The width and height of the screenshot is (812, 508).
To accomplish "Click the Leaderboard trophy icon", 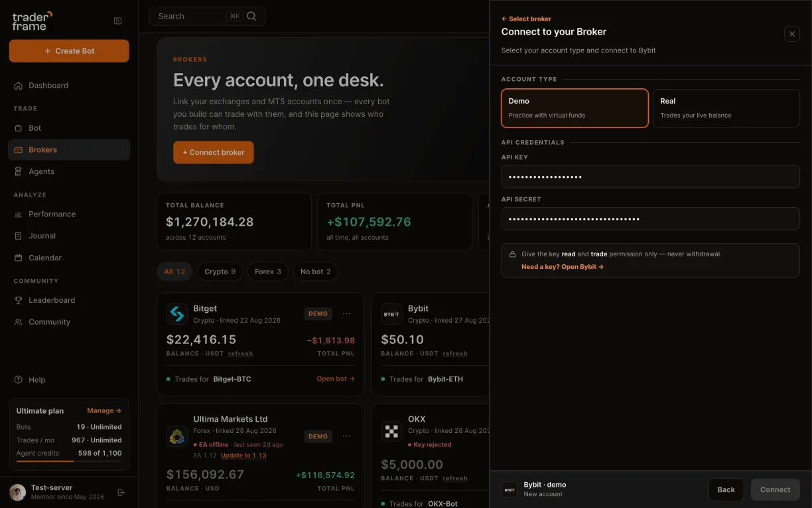I will pyautogui.click(x=19, y=300).
